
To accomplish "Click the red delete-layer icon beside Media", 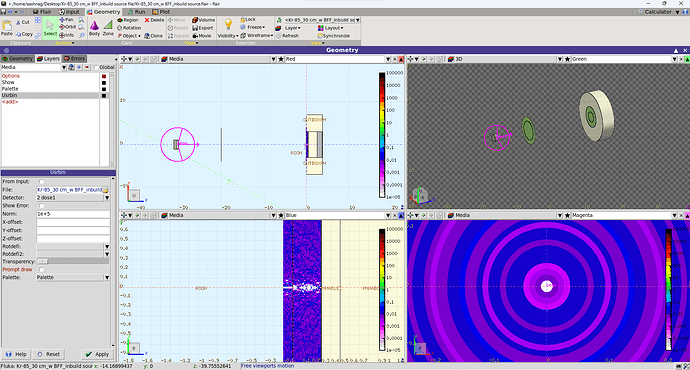I will 87,67.
